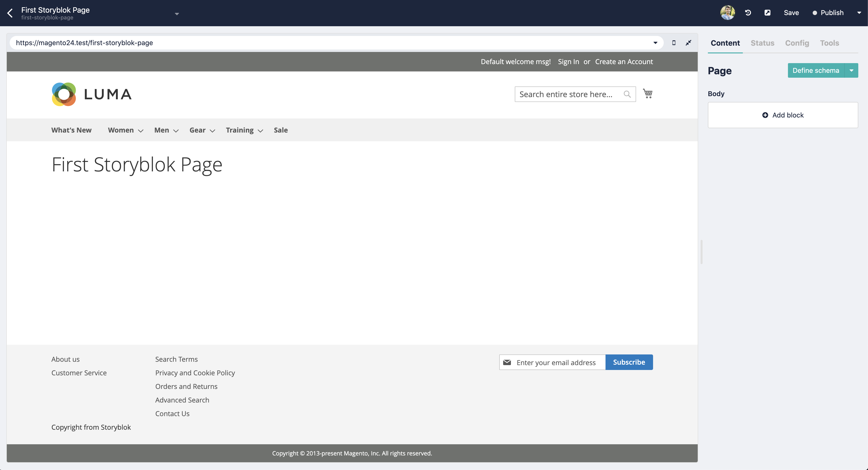Switch preview to mobile device view

(x=674, y=43)
